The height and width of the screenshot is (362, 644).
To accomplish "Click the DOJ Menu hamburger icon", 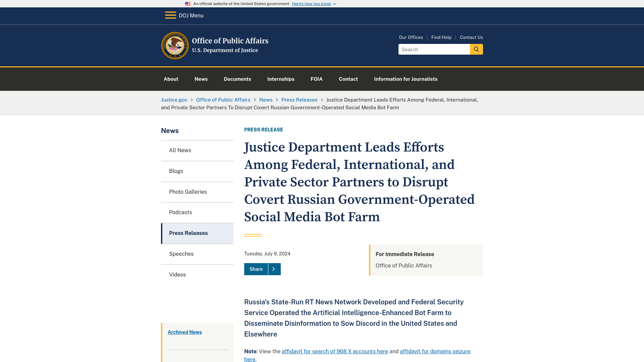I will click(x=169, y=15).
